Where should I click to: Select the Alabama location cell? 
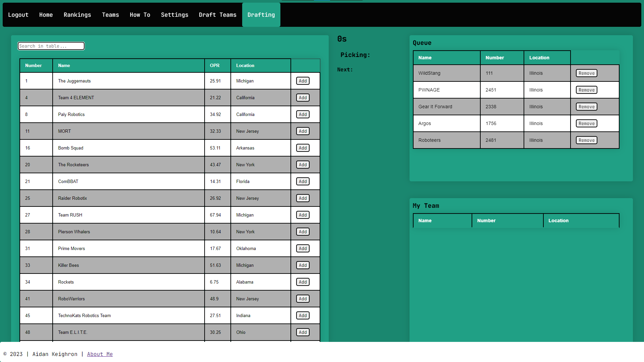(x=261, y=282)
